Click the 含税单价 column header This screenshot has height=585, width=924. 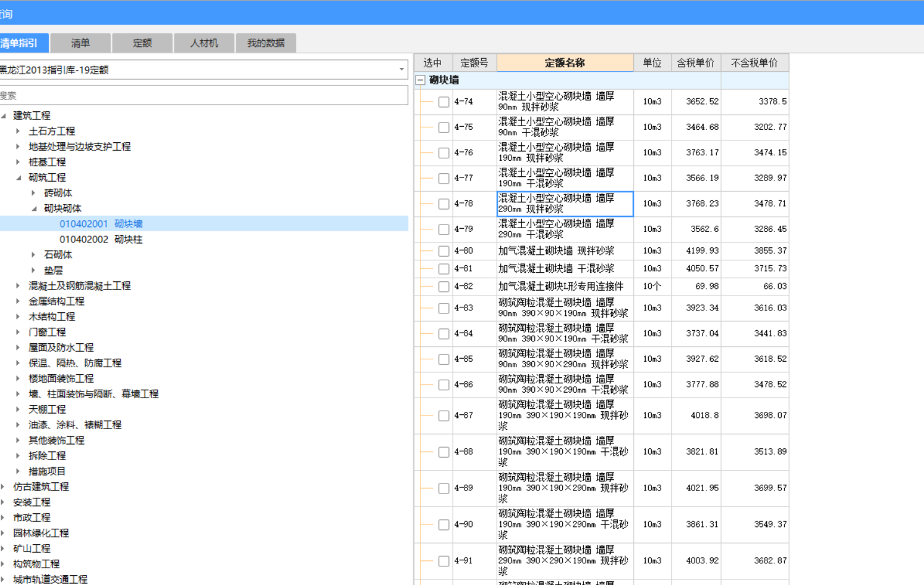tap(696, 62)
